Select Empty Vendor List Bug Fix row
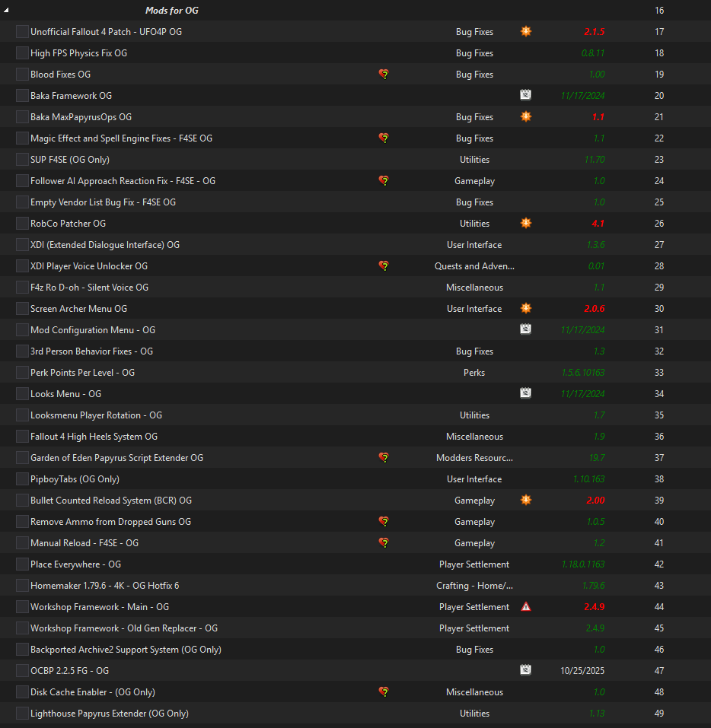 [355, 202]
